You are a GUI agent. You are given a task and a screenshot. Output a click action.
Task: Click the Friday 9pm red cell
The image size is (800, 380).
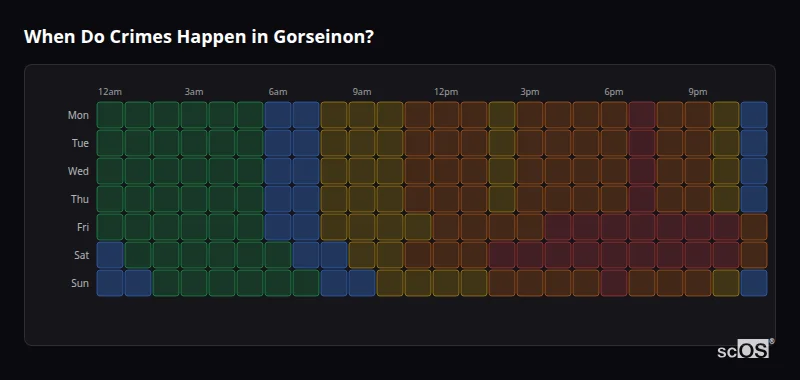[x=697, y=227]
